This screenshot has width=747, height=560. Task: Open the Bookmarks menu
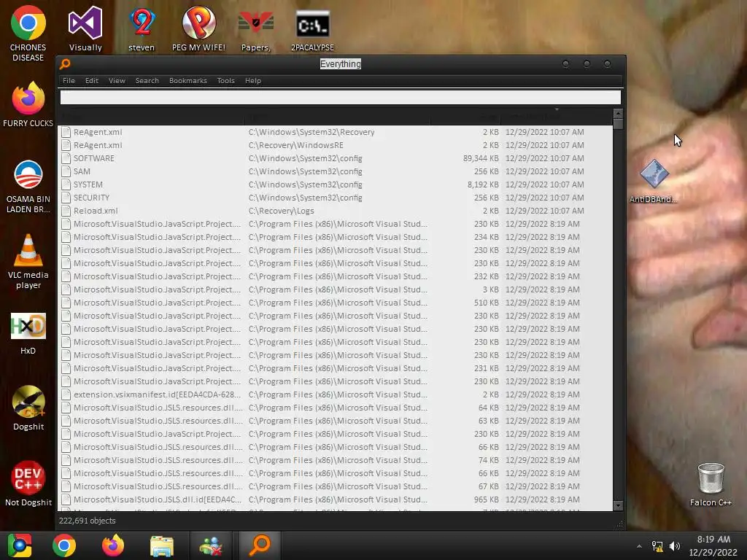coord(188,80)
